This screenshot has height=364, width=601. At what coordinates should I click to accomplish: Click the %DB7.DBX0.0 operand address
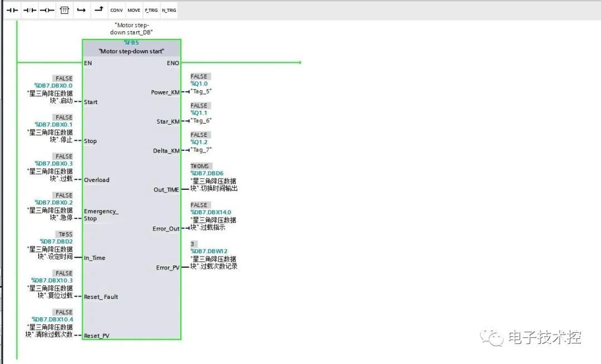coord(53,86)
